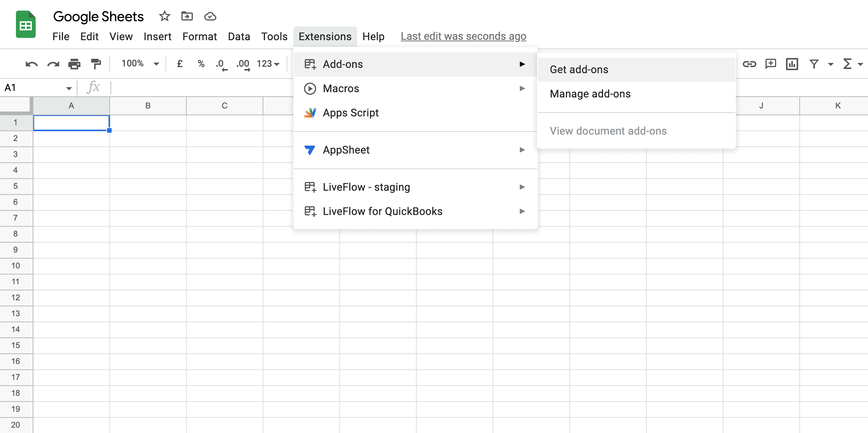Click the Apps Script logo icon
This screenshot has height=433, width=868.
tap(310, 113)
